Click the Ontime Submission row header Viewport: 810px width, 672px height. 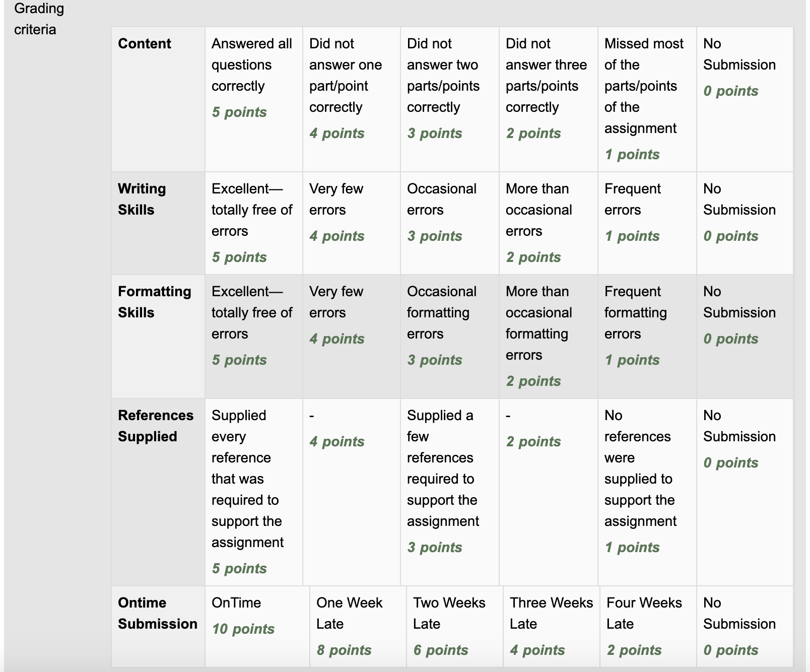[x=158, y=627]
